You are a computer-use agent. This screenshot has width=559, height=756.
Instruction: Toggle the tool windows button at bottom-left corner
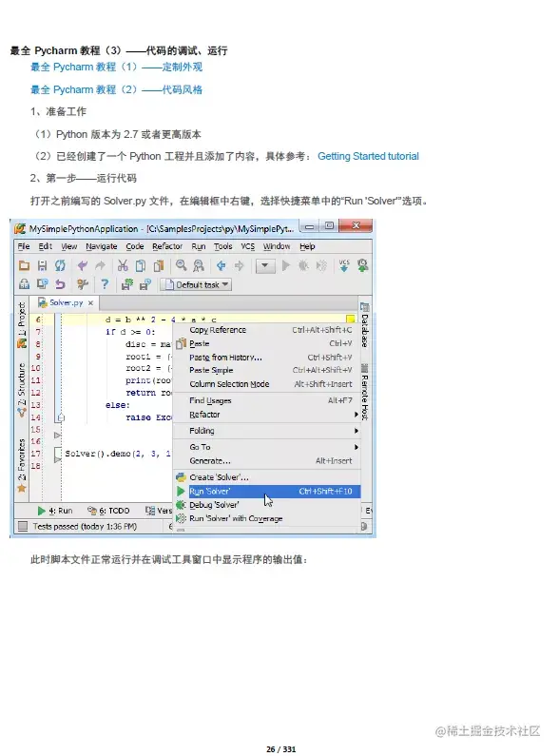tap(22, 526)
